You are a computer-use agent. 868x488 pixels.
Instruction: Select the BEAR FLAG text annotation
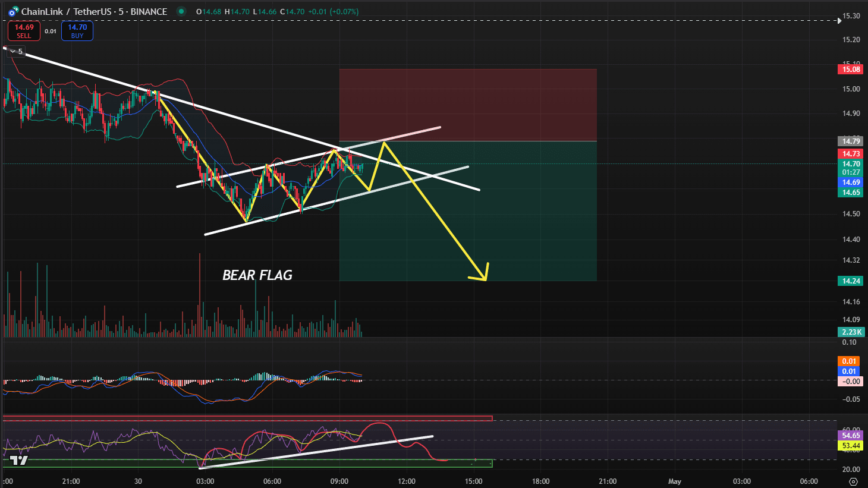[257, 275]
